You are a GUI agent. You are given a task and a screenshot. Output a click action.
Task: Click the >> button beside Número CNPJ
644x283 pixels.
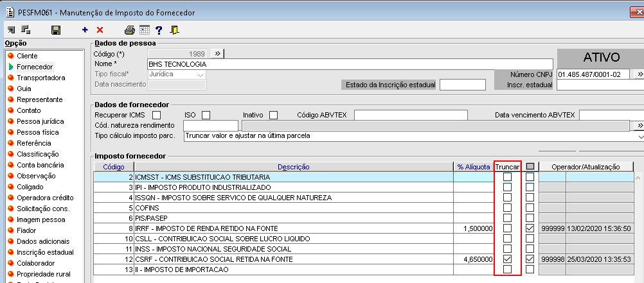[639, 74]
